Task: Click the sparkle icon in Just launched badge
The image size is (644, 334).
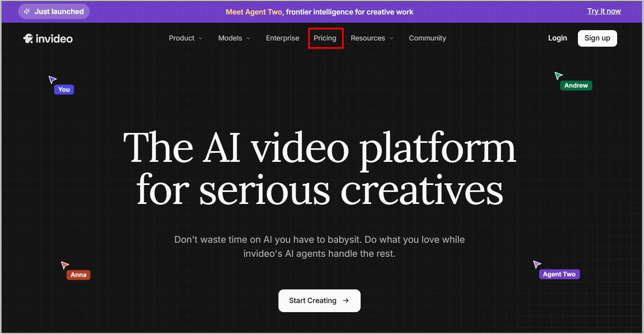Action: (x=27, y=12)
